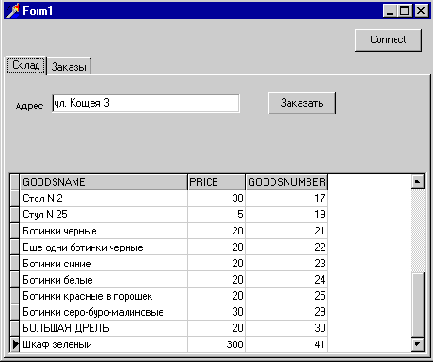Click the PRICE column header
Screen dimensions: 433x362
(x=217, y=182)
